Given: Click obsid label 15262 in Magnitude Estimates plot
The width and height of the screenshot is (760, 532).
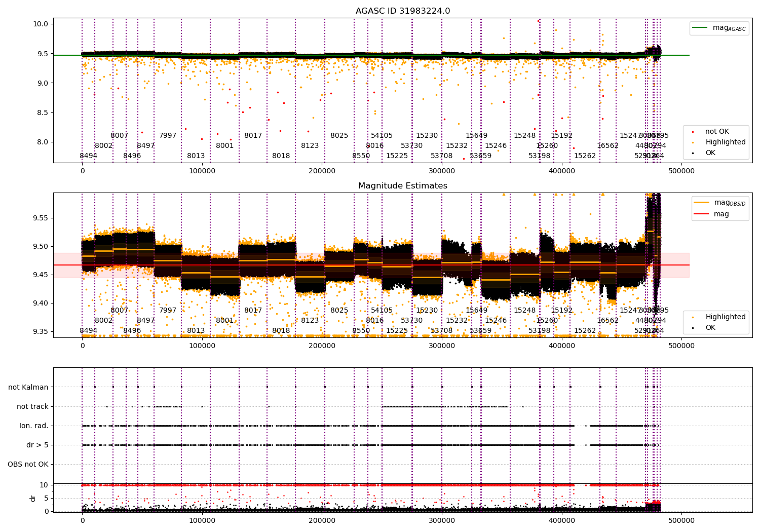Looking at the screenshot, I should pos(585,331).
